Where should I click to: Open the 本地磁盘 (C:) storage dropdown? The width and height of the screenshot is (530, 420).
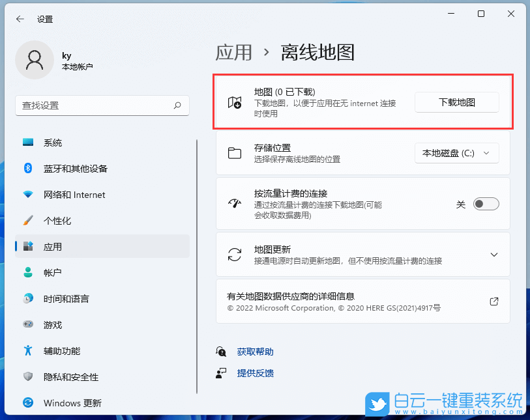coord(456,153)
